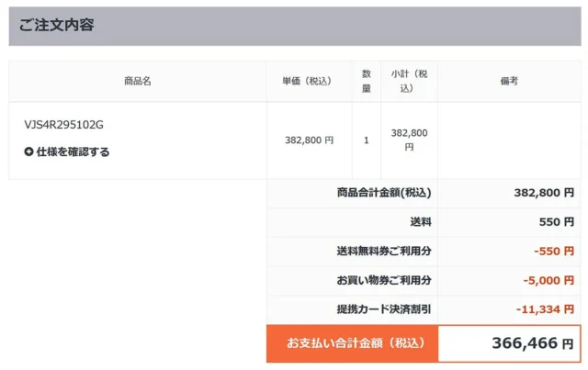This screenshot has height=370, width=588.
Task: Select the product code VJS4R295102G
Action: [x=64, y=125]
